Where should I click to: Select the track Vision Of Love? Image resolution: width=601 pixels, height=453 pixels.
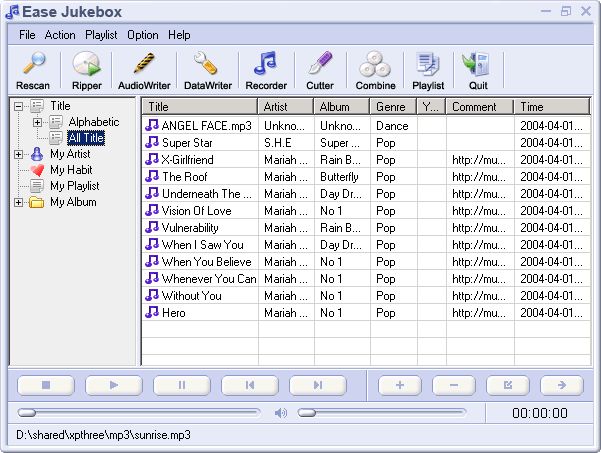pyautogui.click(x=196, y=211)
